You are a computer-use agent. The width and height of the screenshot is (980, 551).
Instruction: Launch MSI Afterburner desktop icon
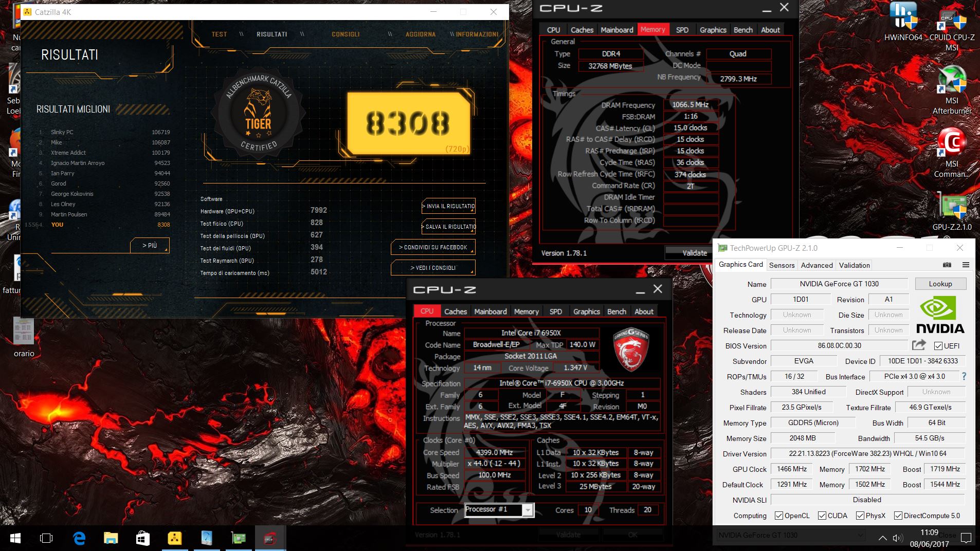pos(952,90)
